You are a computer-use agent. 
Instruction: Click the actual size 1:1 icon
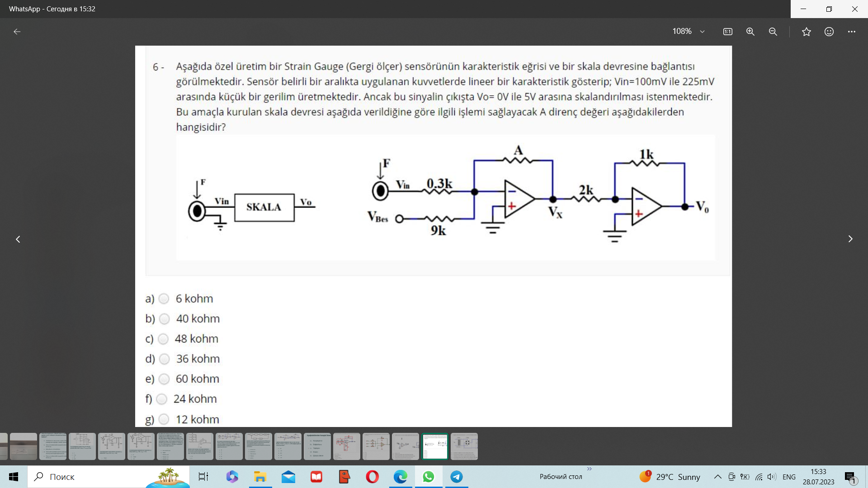(x=727, y=32)
